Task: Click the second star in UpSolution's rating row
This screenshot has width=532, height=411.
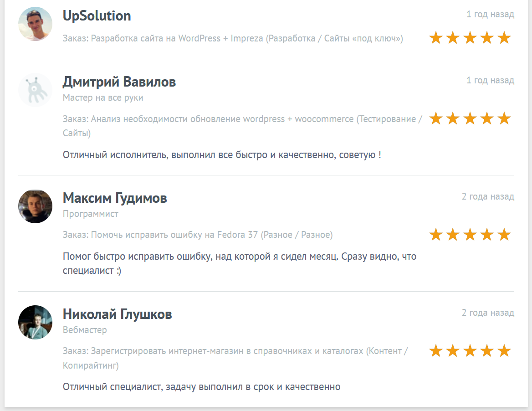Action: [x=452, y=38]
